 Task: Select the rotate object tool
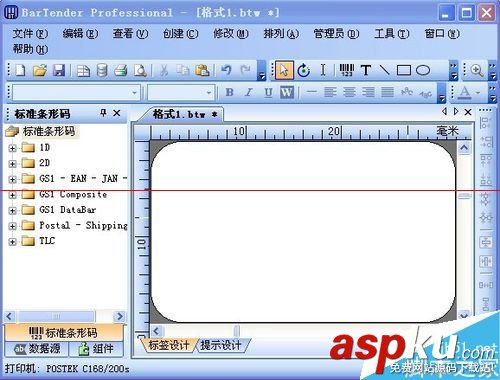pyautogui.click(x=303, y=70)
